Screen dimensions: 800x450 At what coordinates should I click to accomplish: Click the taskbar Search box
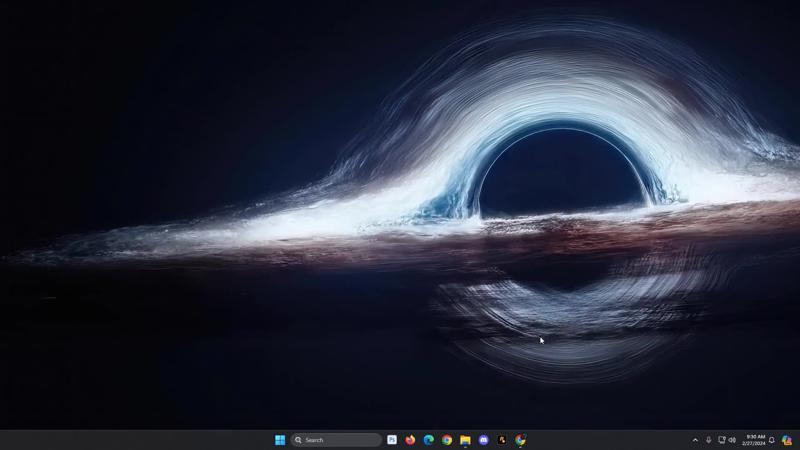336,440
